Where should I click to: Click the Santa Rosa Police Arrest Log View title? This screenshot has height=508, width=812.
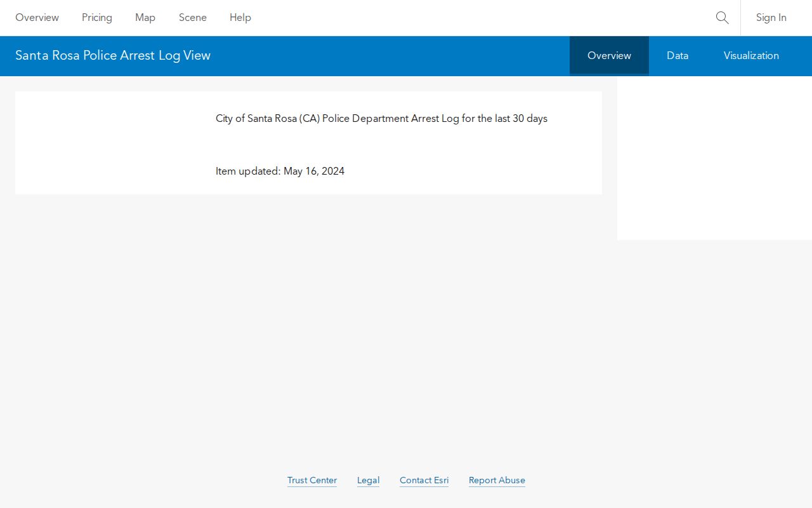click(113, 55)
